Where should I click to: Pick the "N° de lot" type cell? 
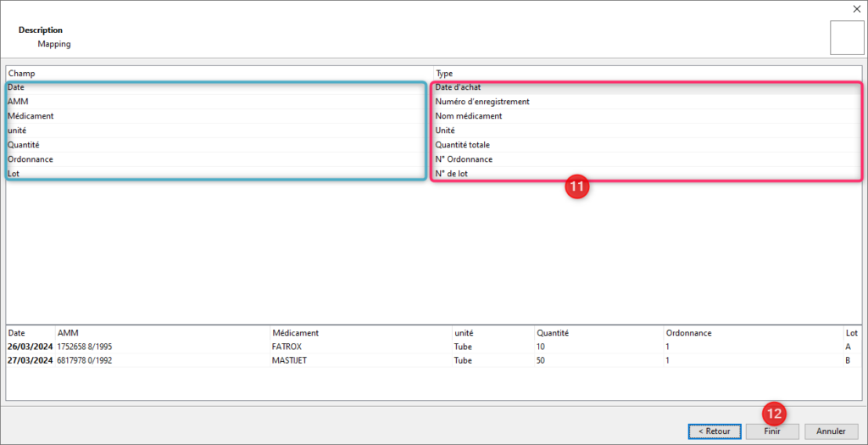tap(452, 174)
